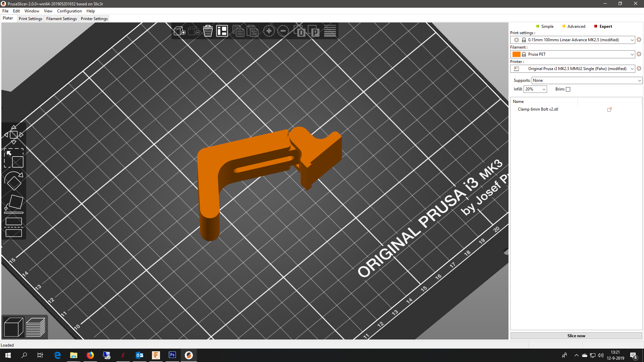Image resolution: width=644 pixels, height=362 pixels.
Task: Open the Edit menu
Action: click(16, 11)
